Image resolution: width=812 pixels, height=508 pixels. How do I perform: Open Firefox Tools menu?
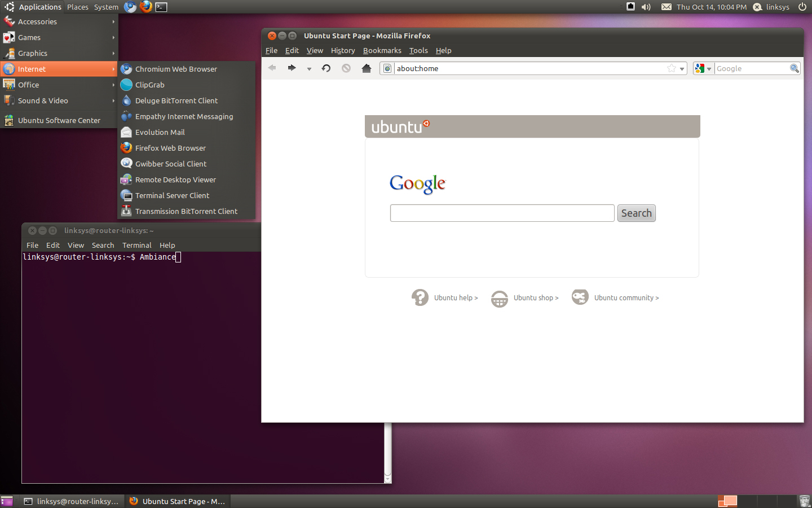pos(418,50)
